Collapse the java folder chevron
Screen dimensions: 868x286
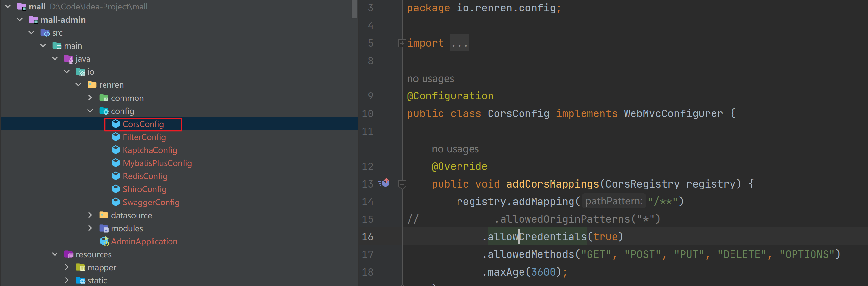click(55, 59)
